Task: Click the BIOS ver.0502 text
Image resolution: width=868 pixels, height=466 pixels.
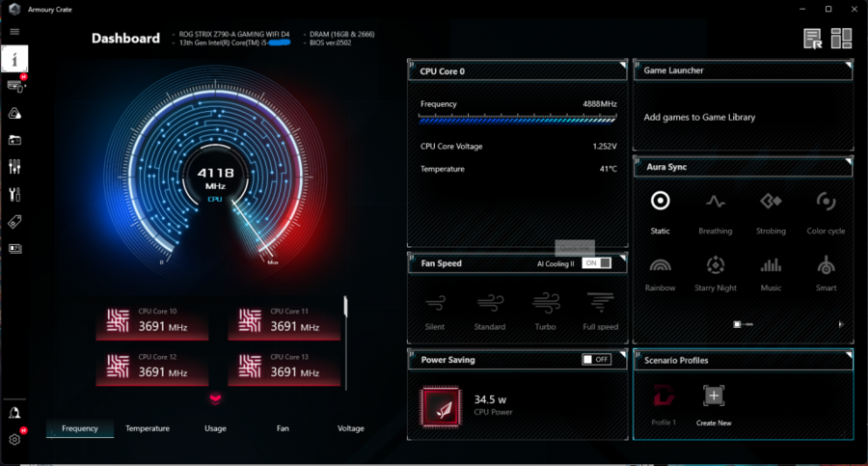Action: [x=331, y=42]
